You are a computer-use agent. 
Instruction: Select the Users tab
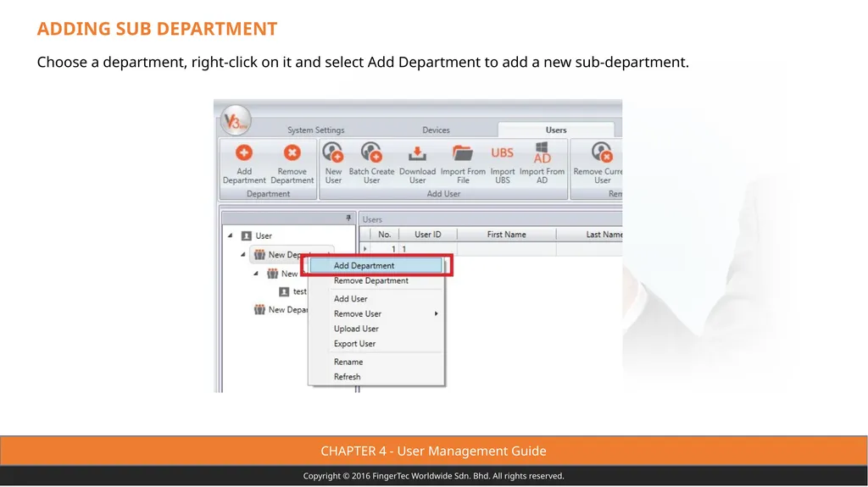pyautogui.click(x=556, y=130)
